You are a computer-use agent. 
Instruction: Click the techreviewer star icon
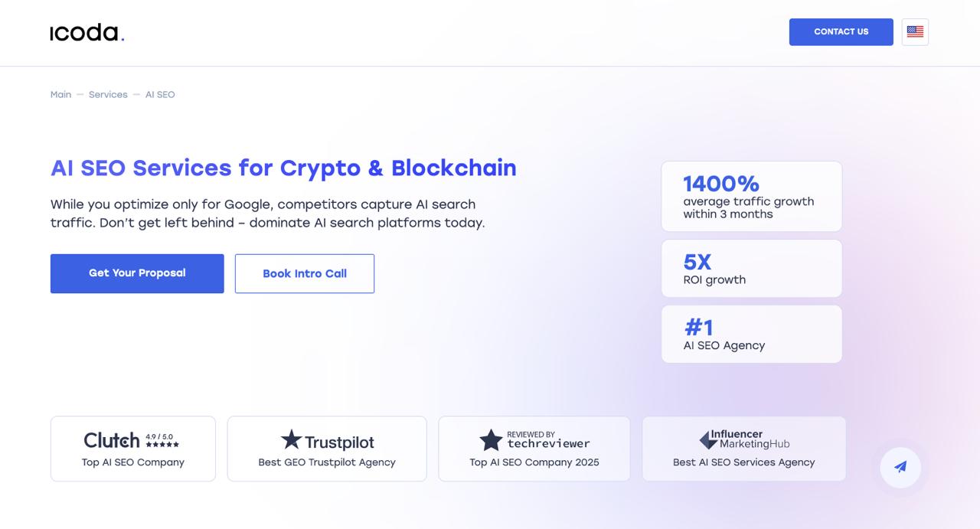491,439
